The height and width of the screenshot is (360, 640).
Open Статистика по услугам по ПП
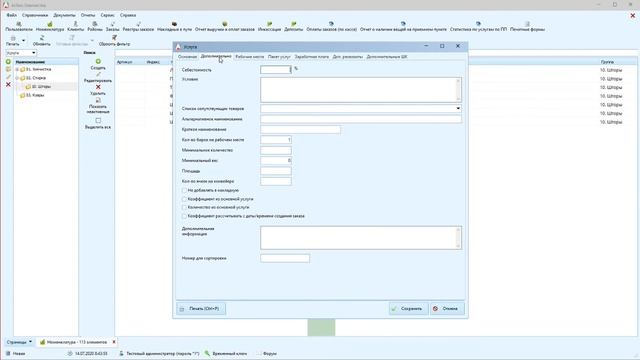tap(478, 24)
